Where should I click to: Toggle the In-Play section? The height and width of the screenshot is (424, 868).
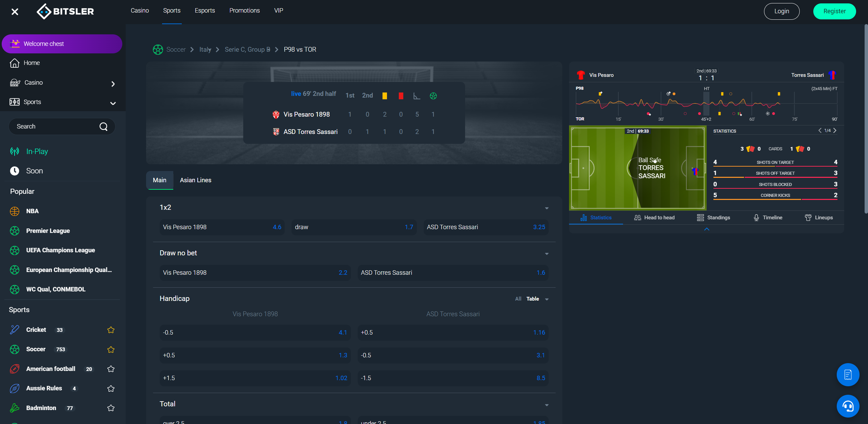pyautogui.click(x=37, y=151)
